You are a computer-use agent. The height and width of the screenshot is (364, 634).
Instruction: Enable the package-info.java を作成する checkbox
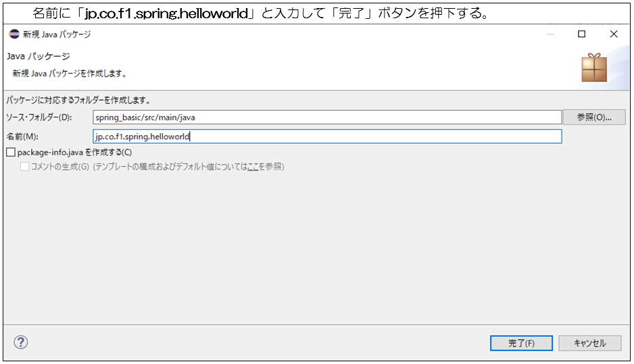[x=11, y=153]
